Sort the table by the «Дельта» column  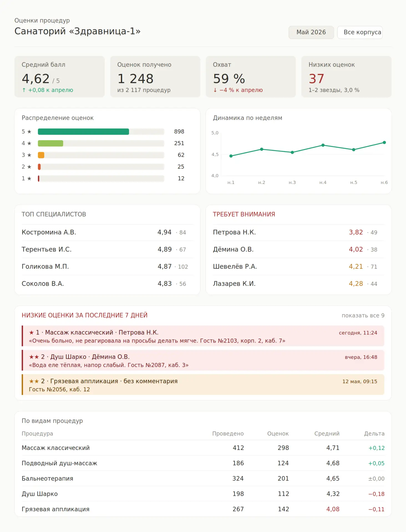tap(374, 434)
